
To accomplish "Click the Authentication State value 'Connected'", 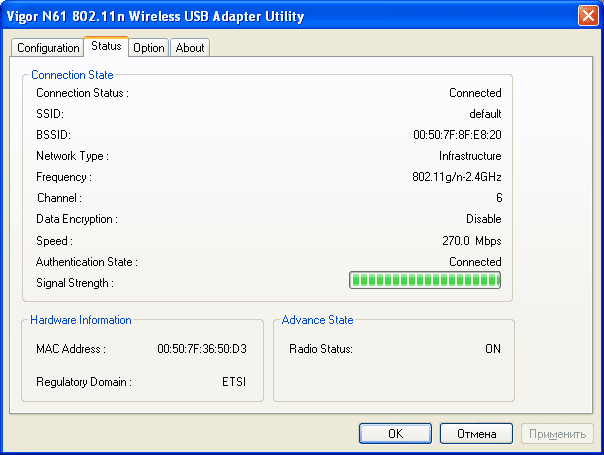I will click(475, 262).
